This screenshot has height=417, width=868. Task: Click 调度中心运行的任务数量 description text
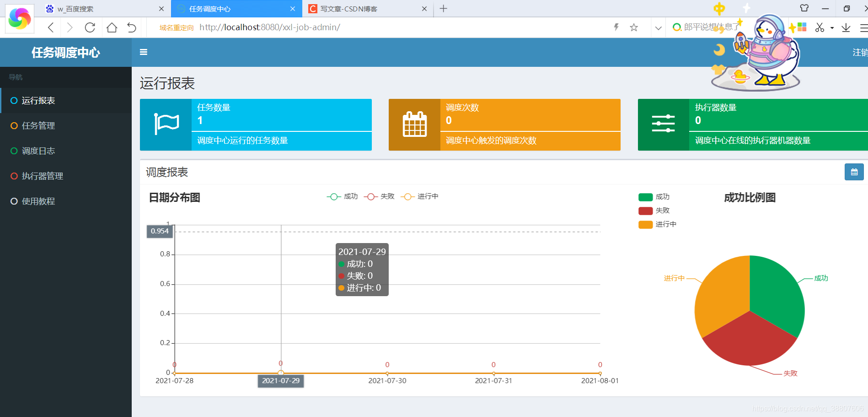242,141
